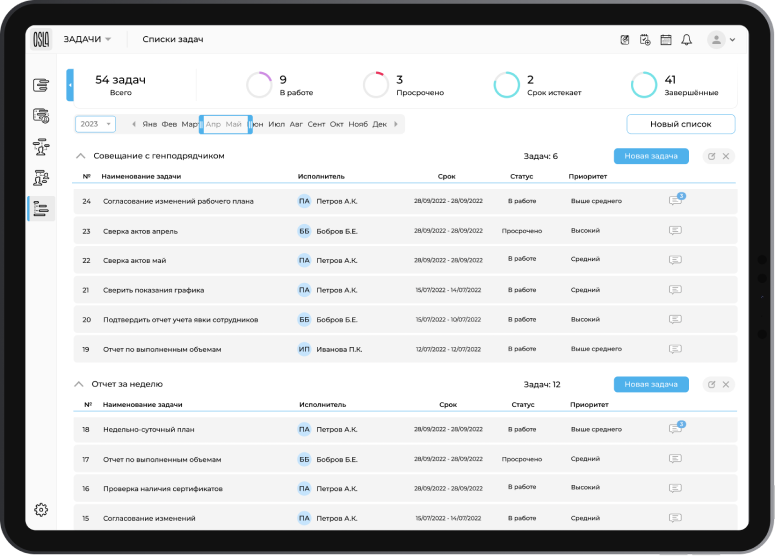The height and width of the screenshot is (556, 775).
Task: Collapse the Отчет за неделю section
Action: 80,384
